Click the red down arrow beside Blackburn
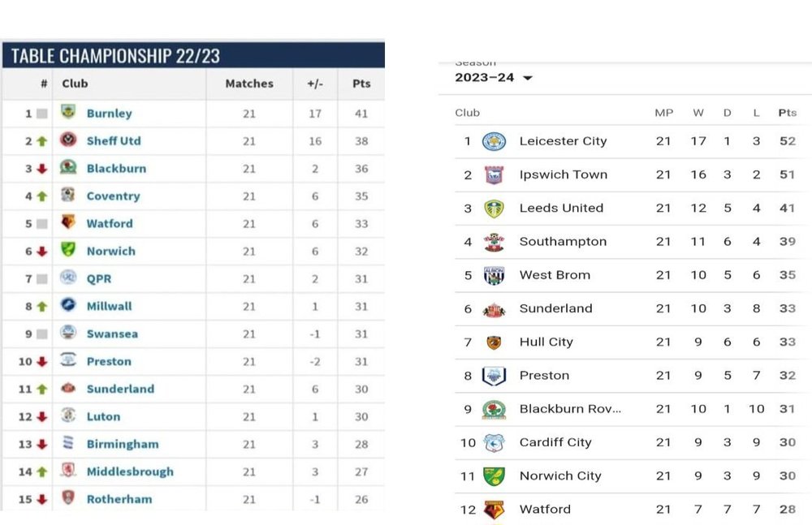 (42, 169)
